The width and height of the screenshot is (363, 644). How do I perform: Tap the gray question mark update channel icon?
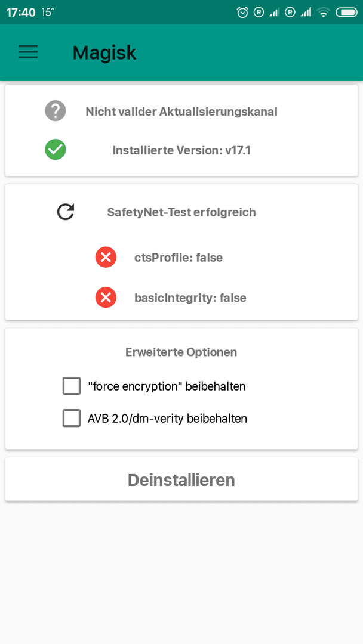tap(56, 111)
